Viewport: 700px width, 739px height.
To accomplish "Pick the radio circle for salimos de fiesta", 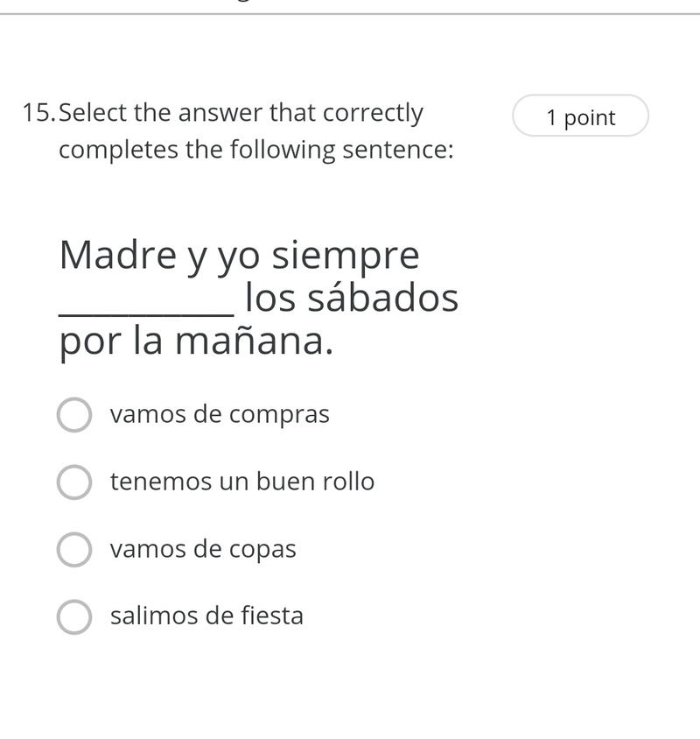I will [x=74, y=617].
